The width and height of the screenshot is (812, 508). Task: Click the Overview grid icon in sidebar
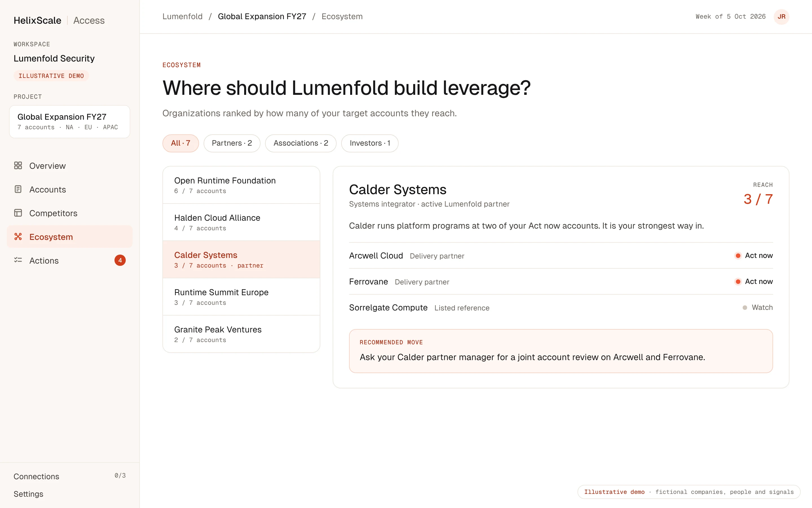point(18,166)
